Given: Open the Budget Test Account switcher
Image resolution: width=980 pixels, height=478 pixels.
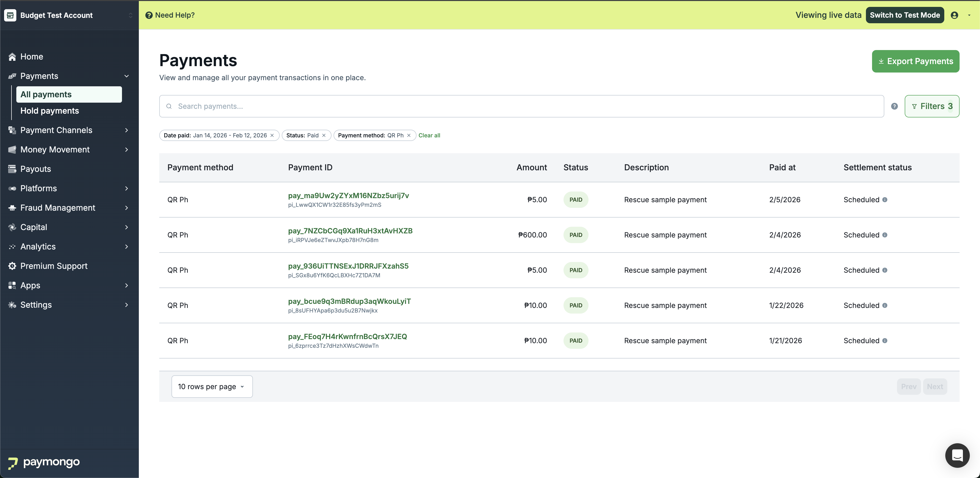Looking at the screenshot, I should (x=68, y=15).
